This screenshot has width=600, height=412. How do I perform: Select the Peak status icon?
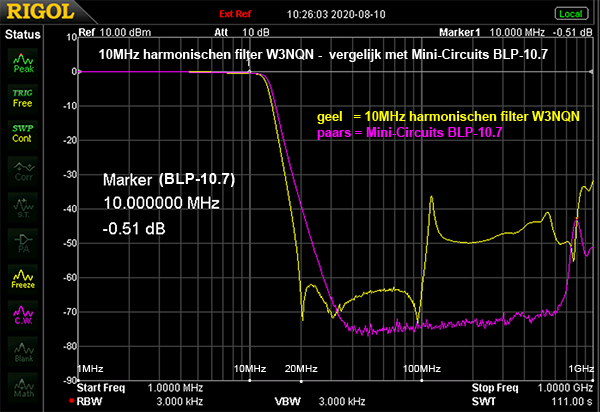tap(23, 63)
